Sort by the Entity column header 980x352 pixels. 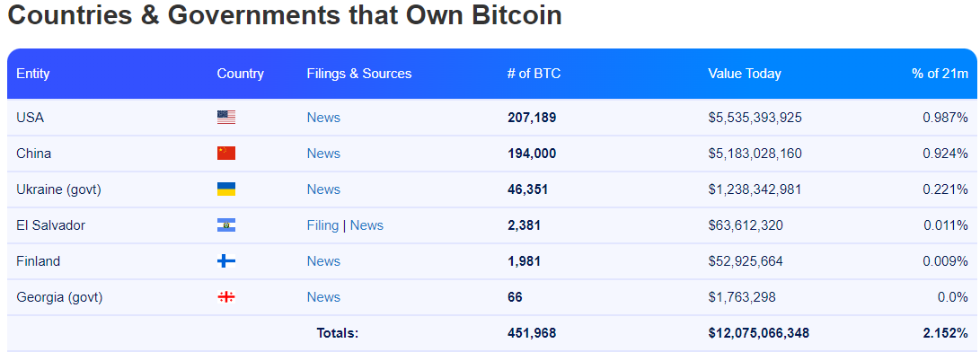tap(33, 74)
